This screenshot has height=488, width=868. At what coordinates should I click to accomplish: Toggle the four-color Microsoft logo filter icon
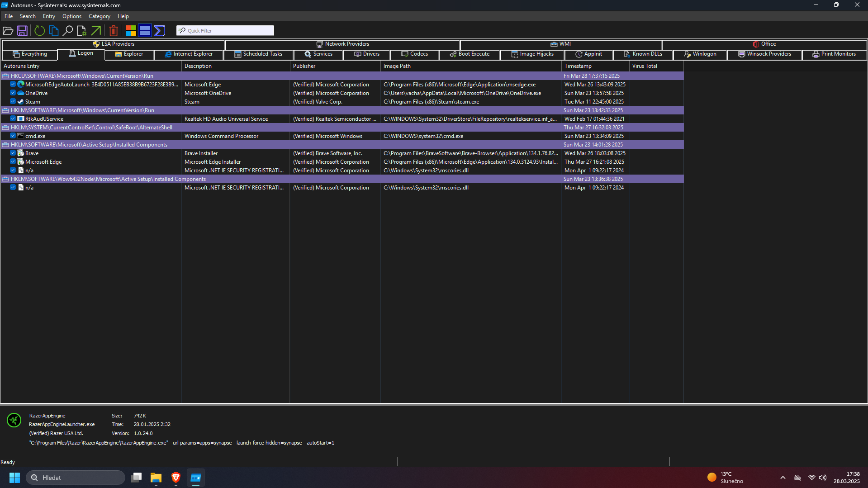pyautogui.click(x=131, y=31)
